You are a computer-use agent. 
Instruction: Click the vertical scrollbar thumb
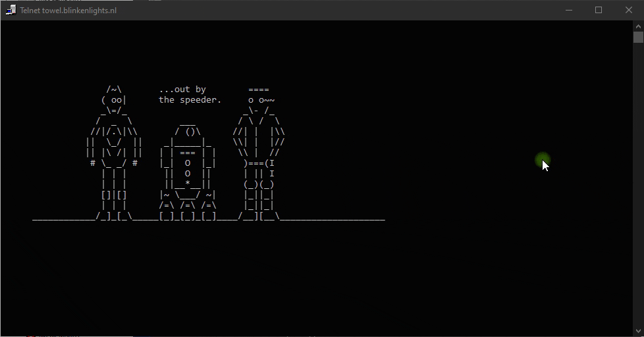pos(638,38)
